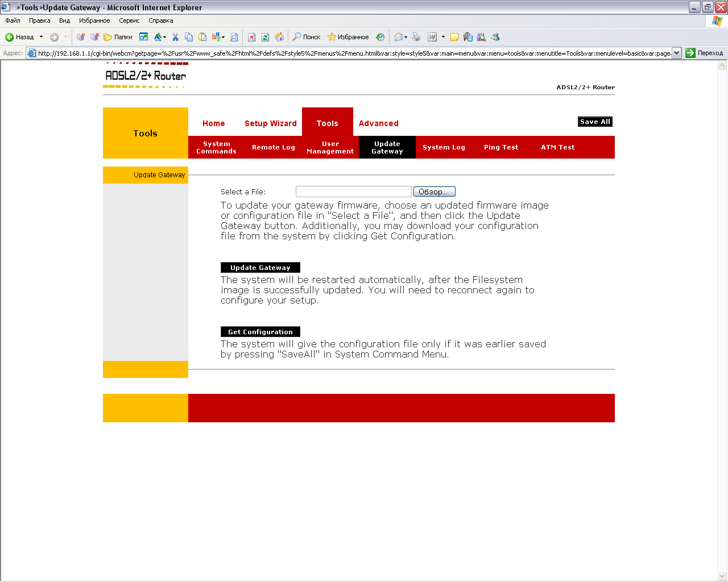Open ATM Test submenu
728x582 pixels.
(558, 147)
